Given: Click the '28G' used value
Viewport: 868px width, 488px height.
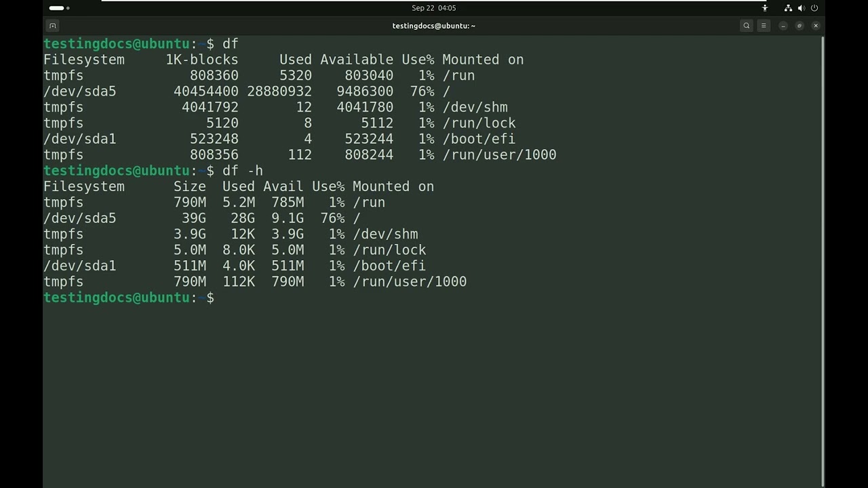Looking at the screenshot, I should 243,218.
